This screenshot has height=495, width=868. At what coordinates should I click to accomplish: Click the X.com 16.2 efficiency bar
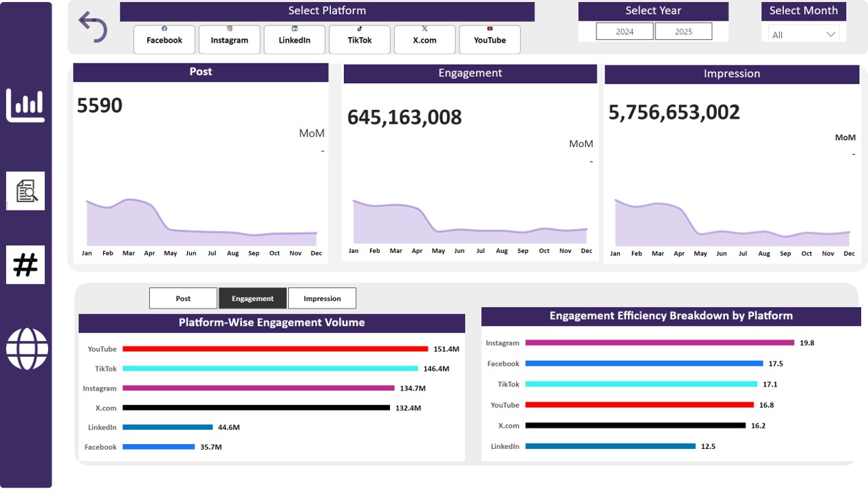coord(636,425)
